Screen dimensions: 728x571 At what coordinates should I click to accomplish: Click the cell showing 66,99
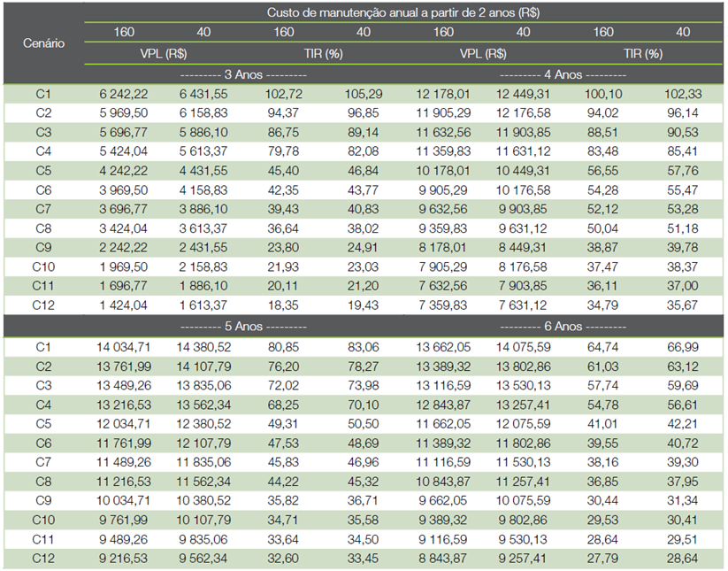[683, 348]
